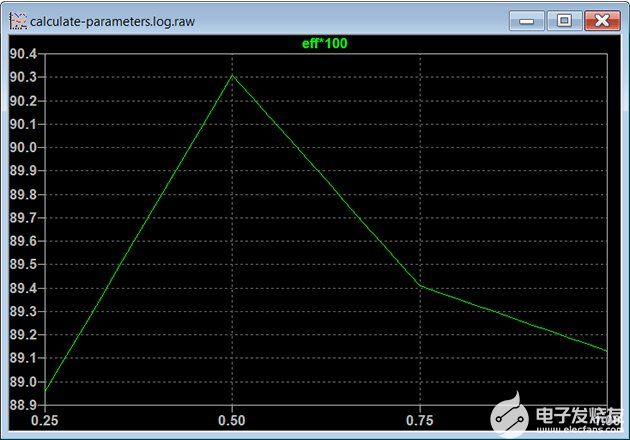Click the 89.3 label on the y-axis
Image resolution: width=630 pixels, height=440 pixels.
[23, 311]
